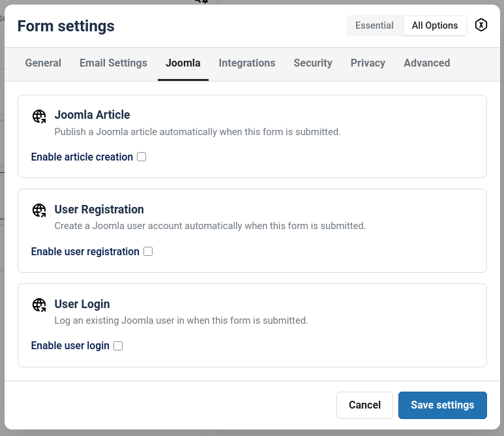Tick the Enable user registration checkbox
This screenshot has height=436, width=504.
pyautogui.click(x=148, y=251)
